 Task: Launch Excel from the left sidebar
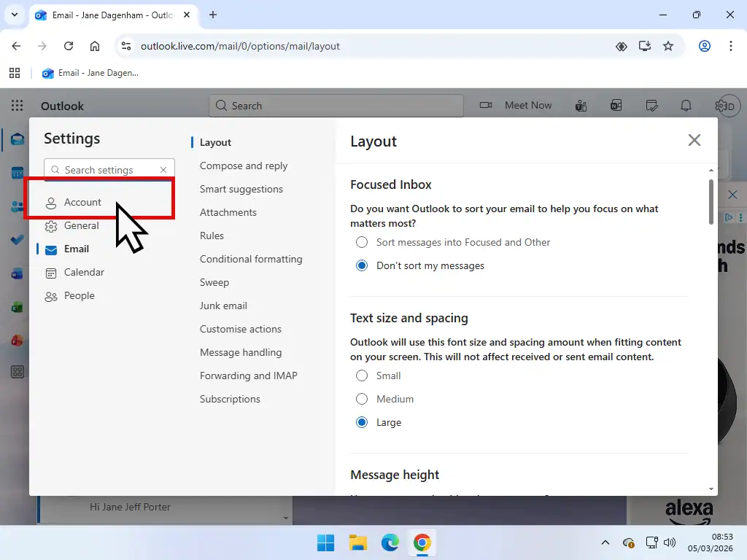pos(16,306)
